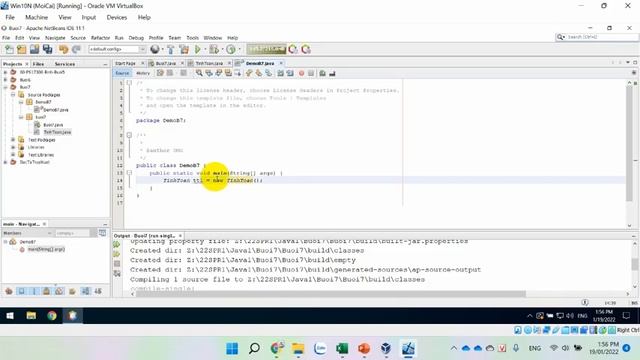This screenshot has width=640, height=360.
Task: Click the editor vertical scrollbar
Action: (x=629, y=144)
